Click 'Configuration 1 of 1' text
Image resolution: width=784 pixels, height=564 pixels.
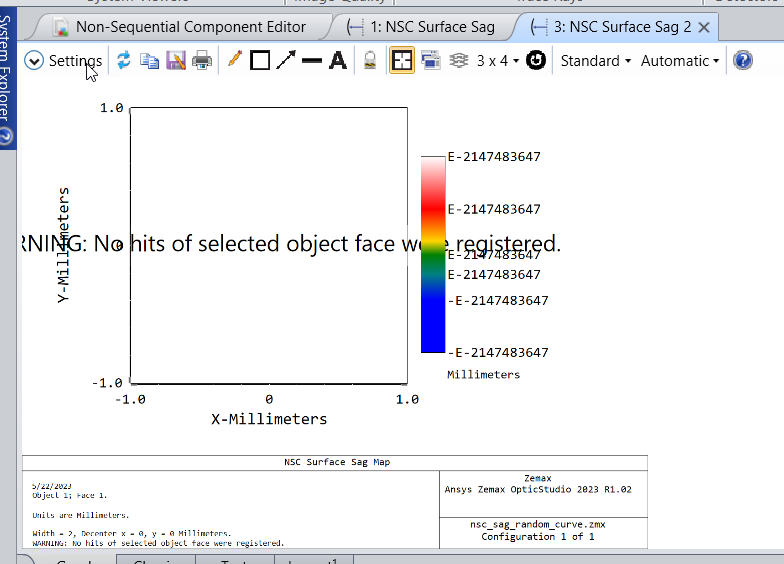tap(538, 536)
